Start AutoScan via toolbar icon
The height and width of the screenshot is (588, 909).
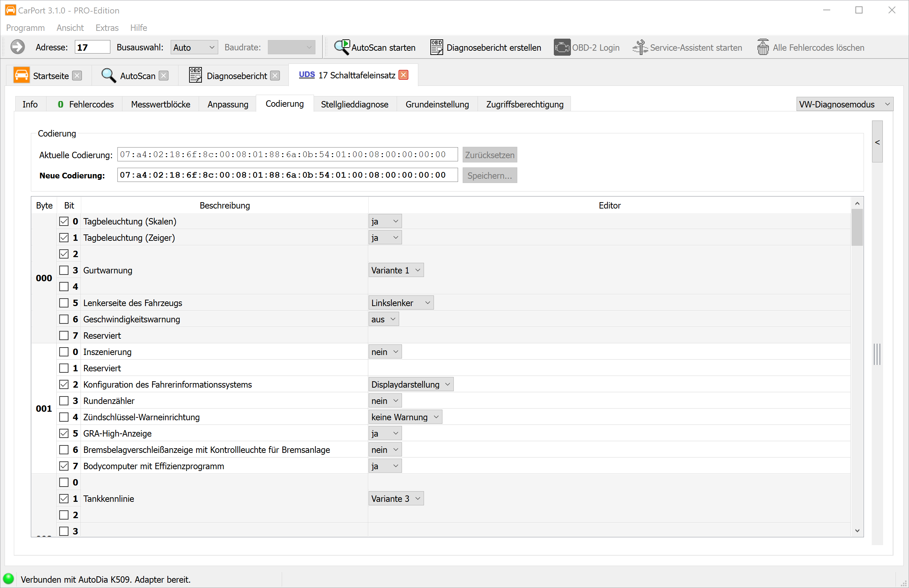coord(342,48)
